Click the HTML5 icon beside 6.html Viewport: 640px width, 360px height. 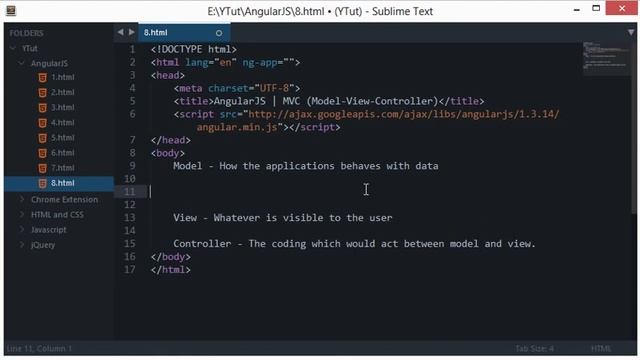[x=42, y=153]
